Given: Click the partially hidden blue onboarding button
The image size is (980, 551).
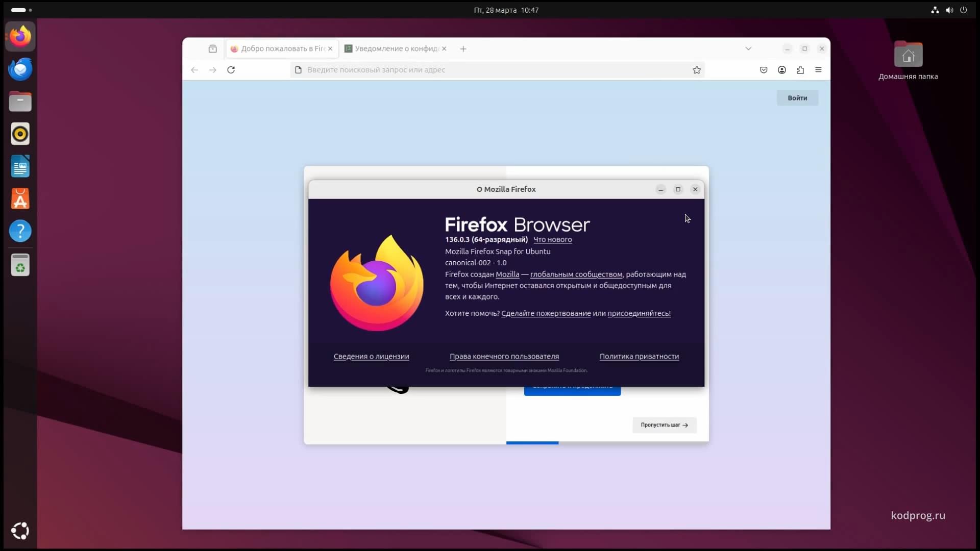Looking at the screenshot, I should click(x=572, y=391).
